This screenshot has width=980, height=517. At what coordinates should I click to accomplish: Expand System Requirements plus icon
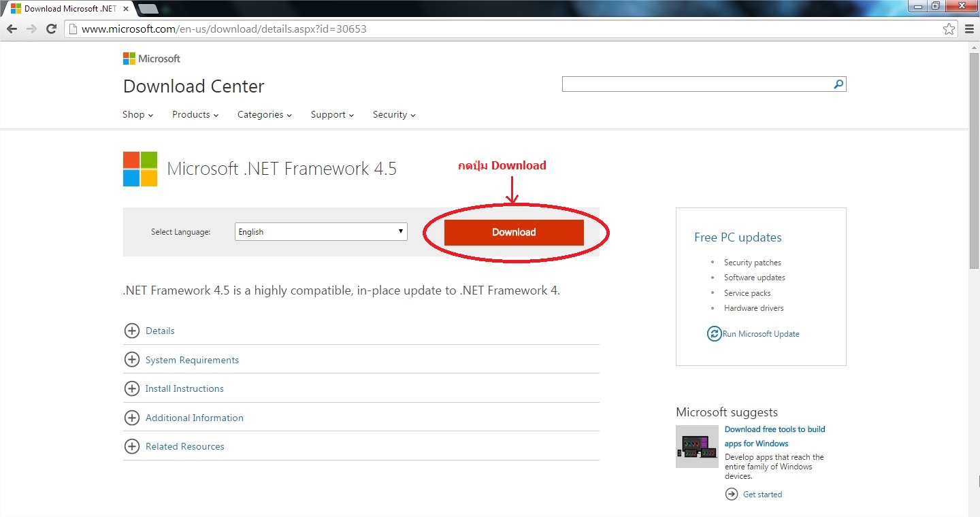click(131, 360)
